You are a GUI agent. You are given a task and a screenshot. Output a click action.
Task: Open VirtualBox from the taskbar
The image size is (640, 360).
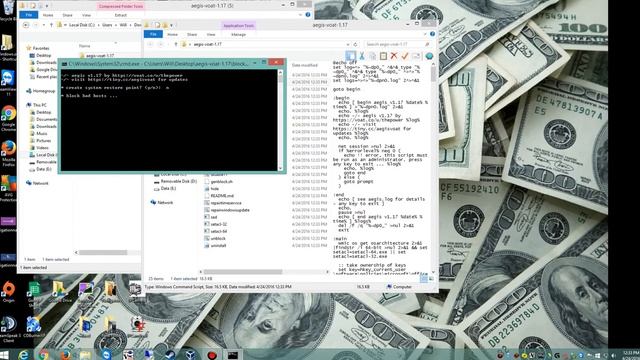coord(191,355)
